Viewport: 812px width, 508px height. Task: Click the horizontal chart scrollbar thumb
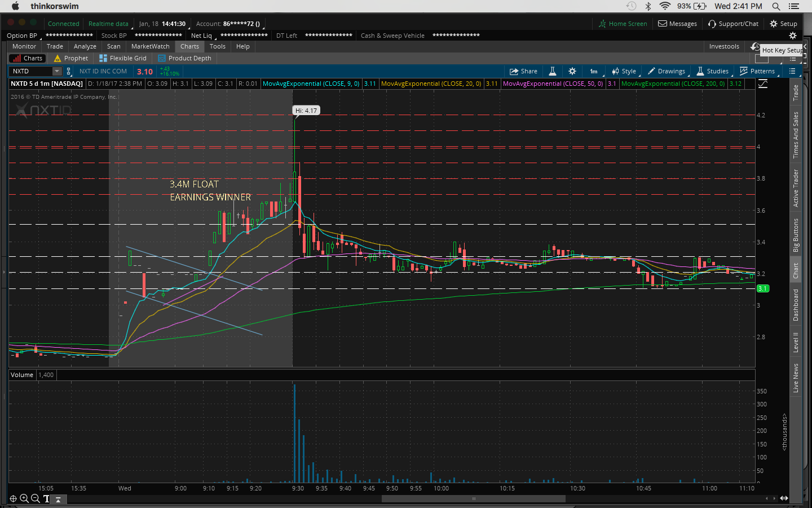[x=473, y=498]
